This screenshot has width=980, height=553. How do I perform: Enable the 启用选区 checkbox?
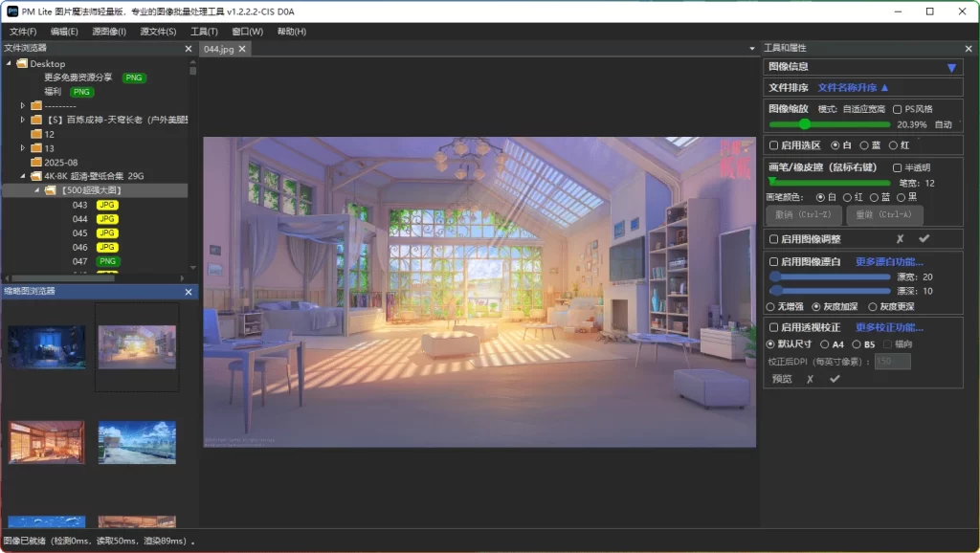pyautogui.click(x=773, y=145)
